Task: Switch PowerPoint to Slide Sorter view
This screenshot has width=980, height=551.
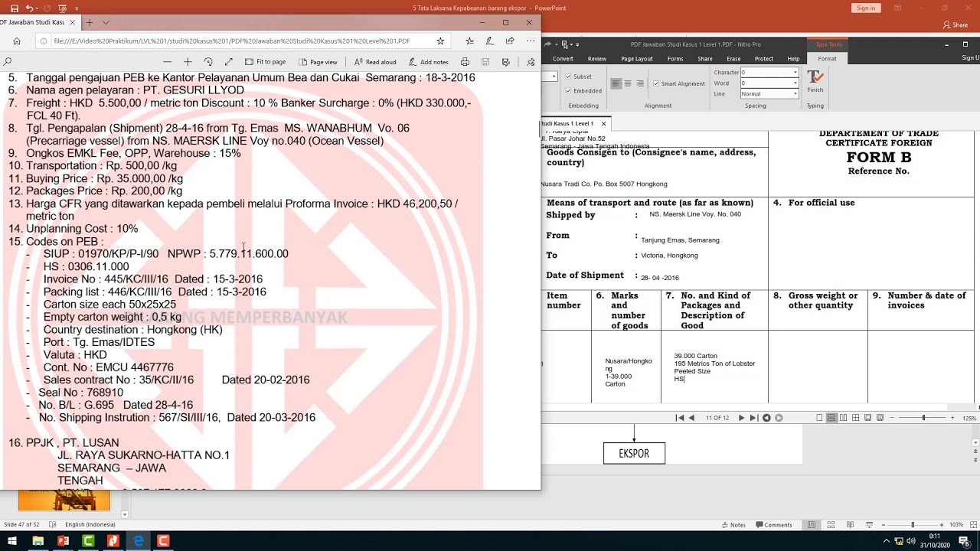Action: (x=831, y=525)
